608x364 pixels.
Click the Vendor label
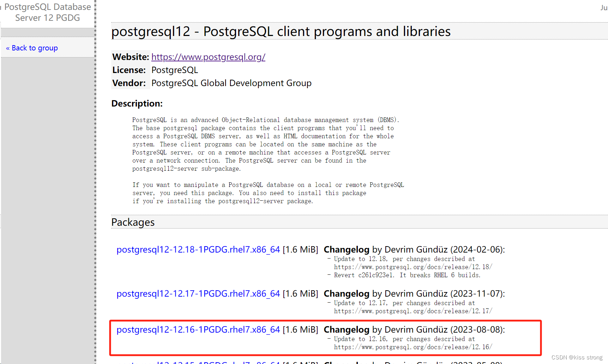click(129, 83)
